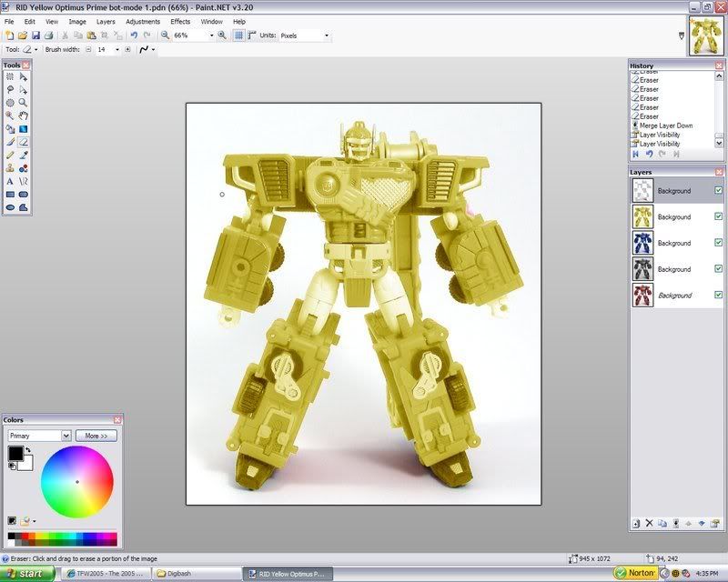Click the swap colors arrow icon
This screenshot has width=728, height=582.
[x=28, y=450]
